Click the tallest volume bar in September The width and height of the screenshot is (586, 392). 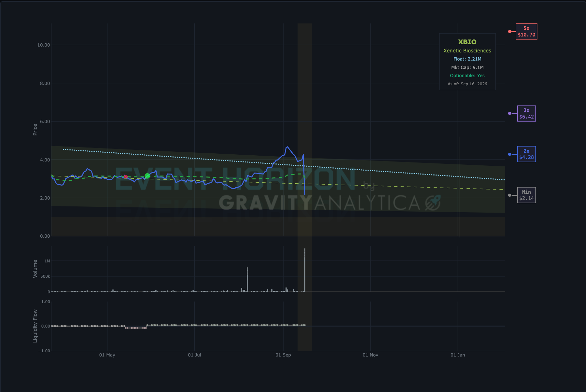(305, 270)
